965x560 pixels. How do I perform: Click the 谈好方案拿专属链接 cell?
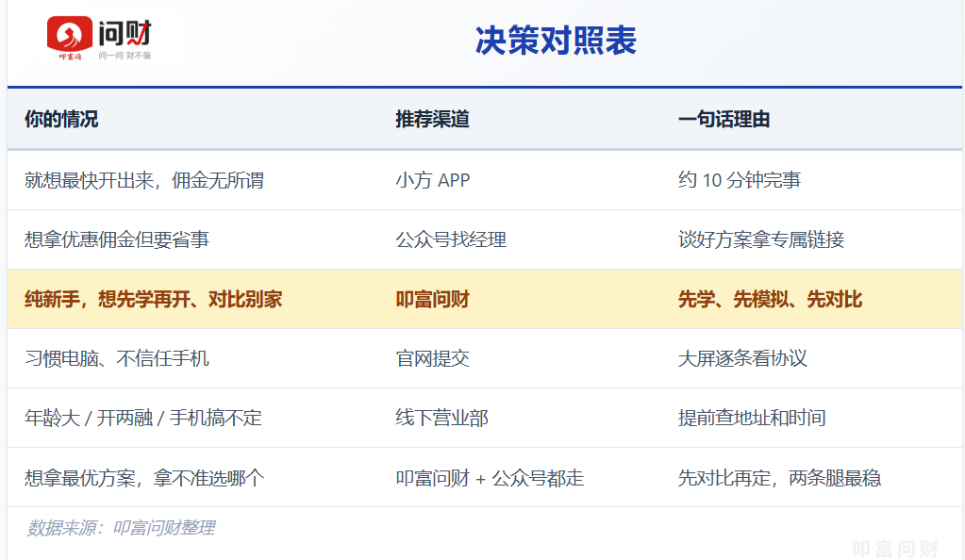tap(761, 239)
